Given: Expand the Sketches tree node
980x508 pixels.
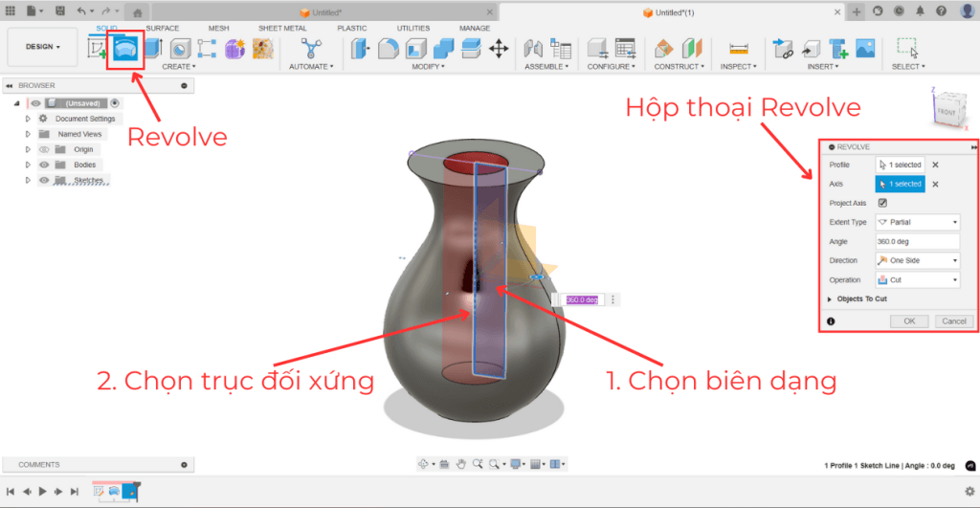Looking at the screenshot, I should pos(29,180).
